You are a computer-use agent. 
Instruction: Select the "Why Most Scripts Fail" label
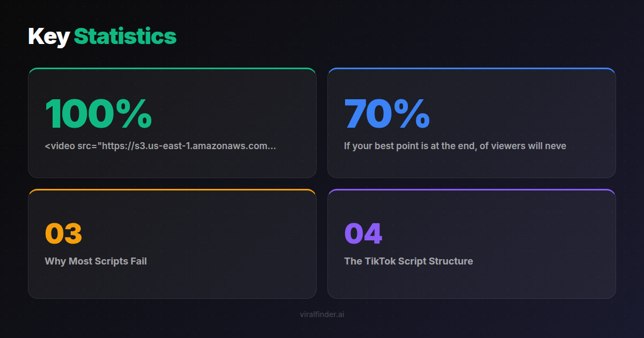[96, 261]
